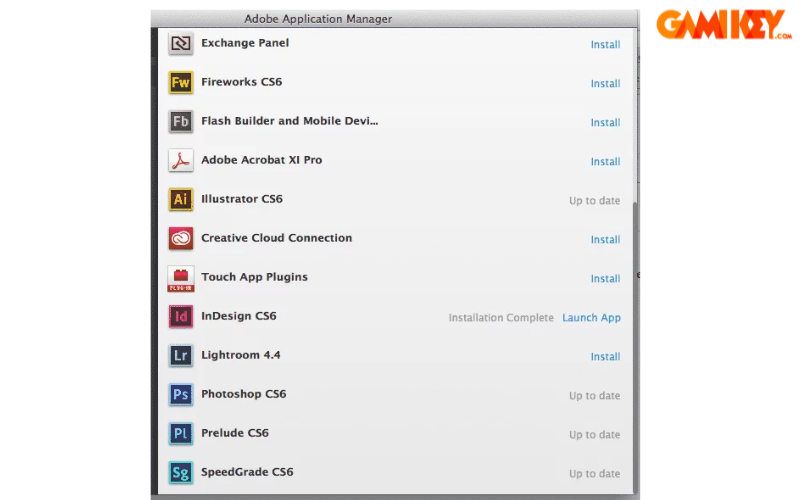The image size is (800, 500).
Task: Select the Exchange Panel name text
Action: click(245, 43)
